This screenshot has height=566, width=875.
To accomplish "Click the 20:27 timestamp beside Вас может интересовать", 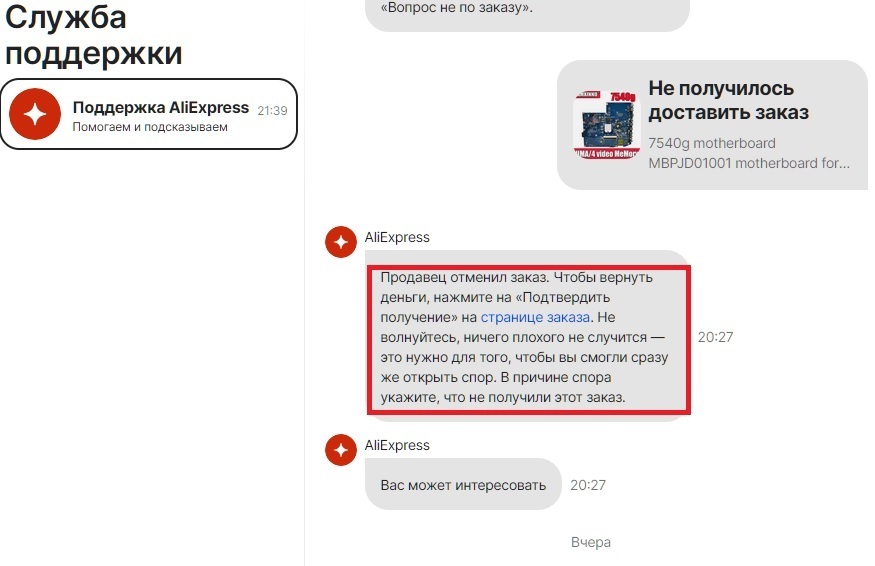I will pos(588,485).
